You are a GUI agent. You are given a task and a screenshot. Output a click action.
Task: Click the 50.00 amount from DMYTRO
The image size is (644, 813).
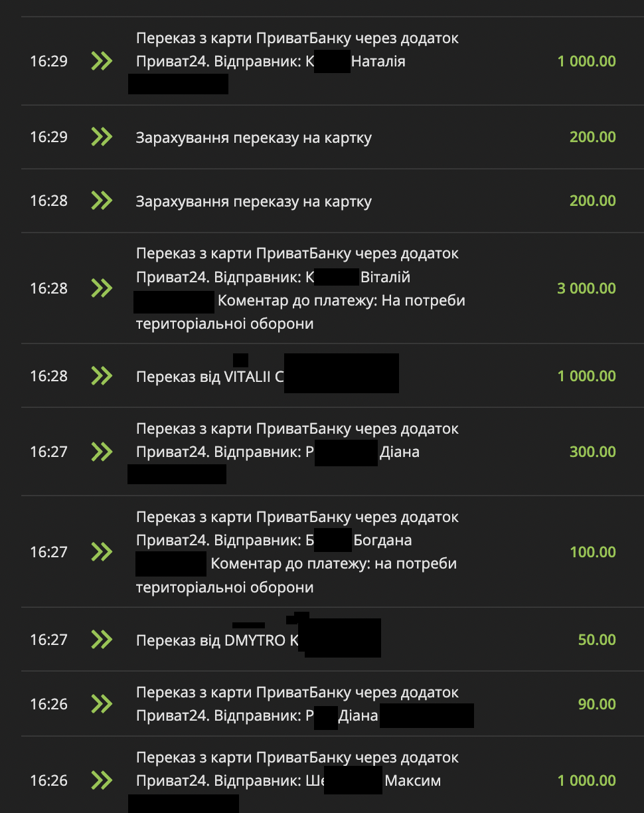[x=597, y=640]
